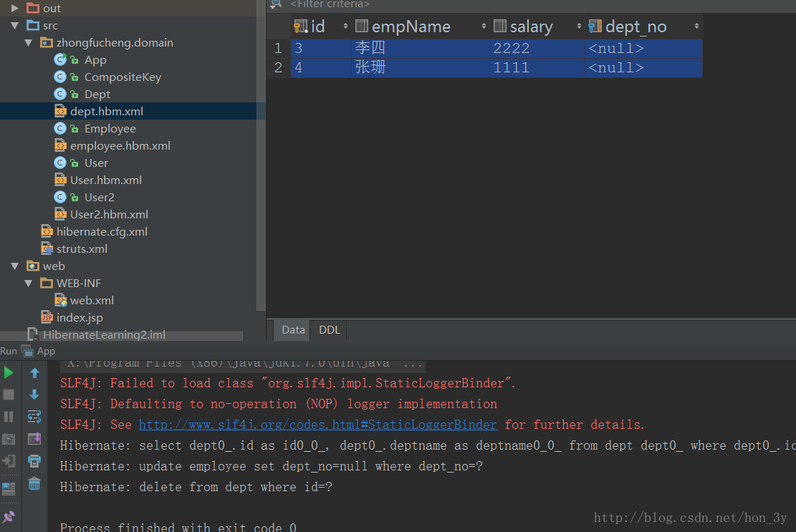Select dept.hbm.xml file
Screen dimensions: 796x532
click(106, 111)
